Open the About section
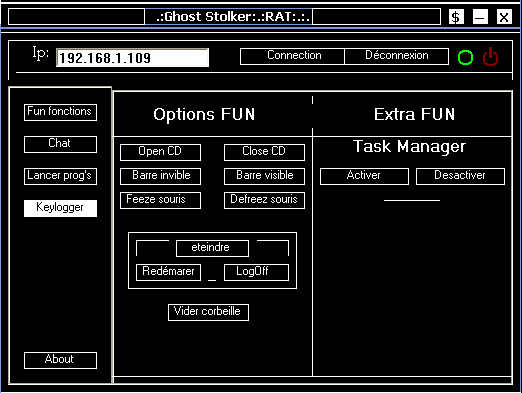The image size is (522, 393). pos(60,360)
